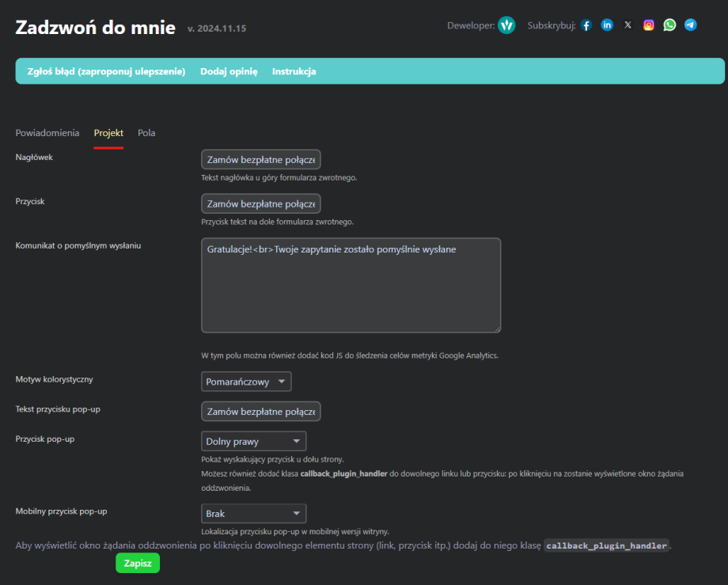Viewport: 728px width, 585px height.
Task: Click into the Nagłówek text field
Action: click(x=260, y=160)
